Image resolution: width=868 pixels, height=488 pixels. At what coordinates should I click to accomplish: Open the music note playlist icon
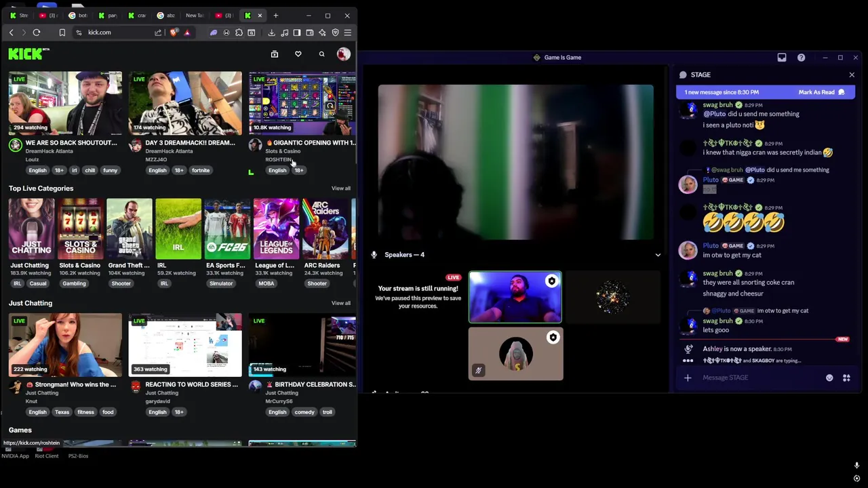(x=284, y=33)
